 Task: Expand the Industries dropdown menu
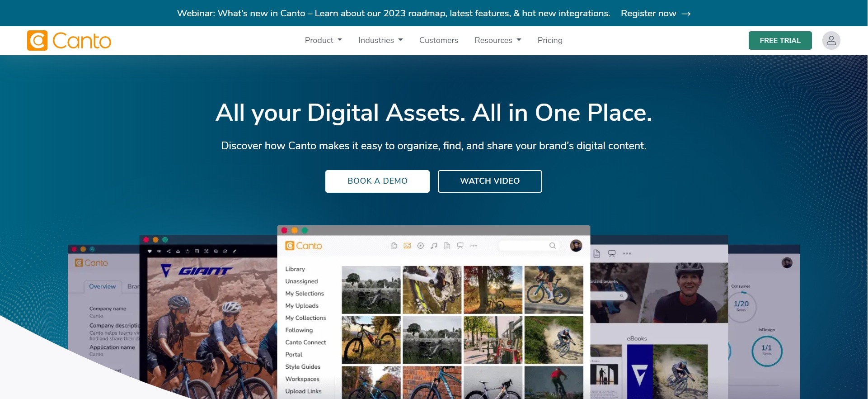pos(380,40)
